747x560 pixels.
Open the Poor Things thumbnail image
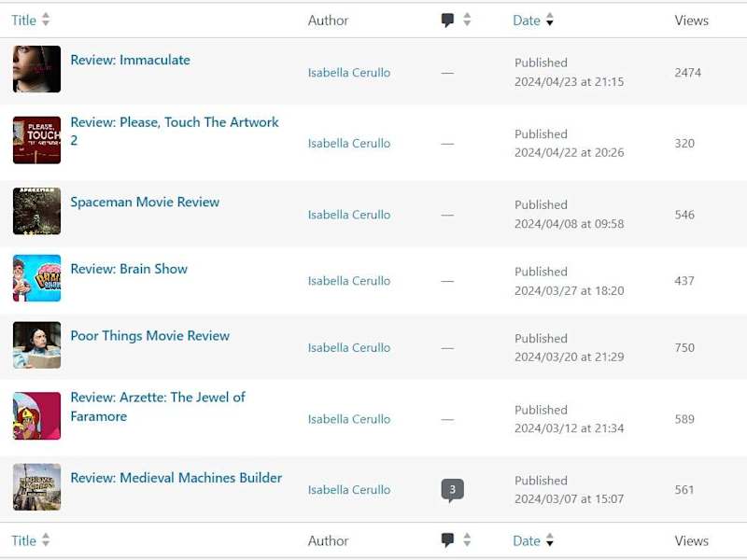click(36, 344)
